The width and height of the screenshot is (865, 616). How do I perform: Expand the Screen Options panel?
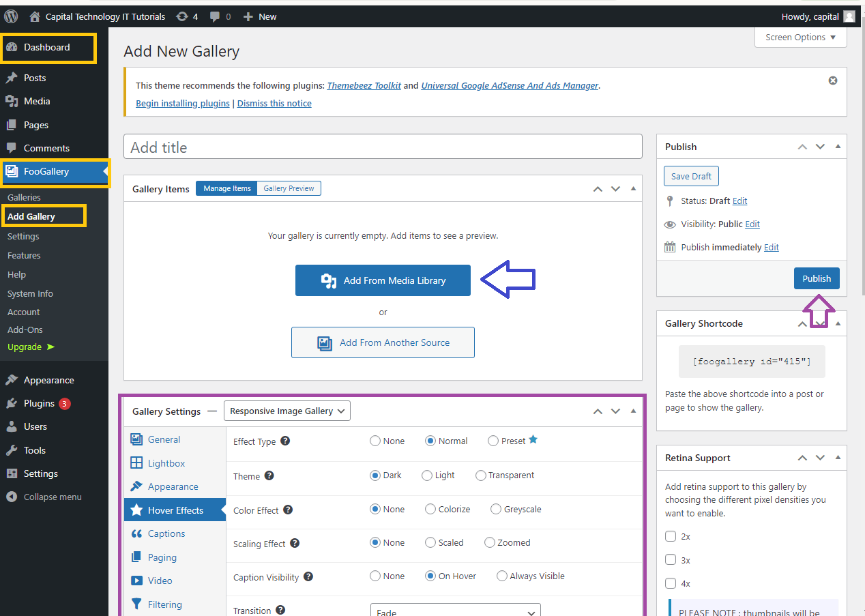point(800,38)
